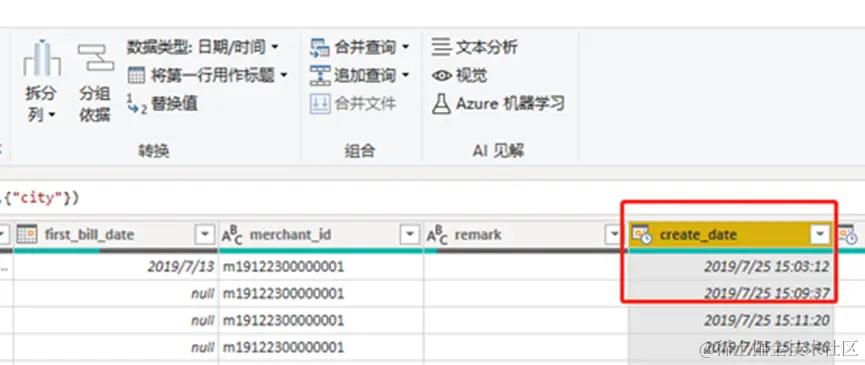Click the 合并文件 combine files icon
Screen dimensions: 865x365
tap(319, 103)
